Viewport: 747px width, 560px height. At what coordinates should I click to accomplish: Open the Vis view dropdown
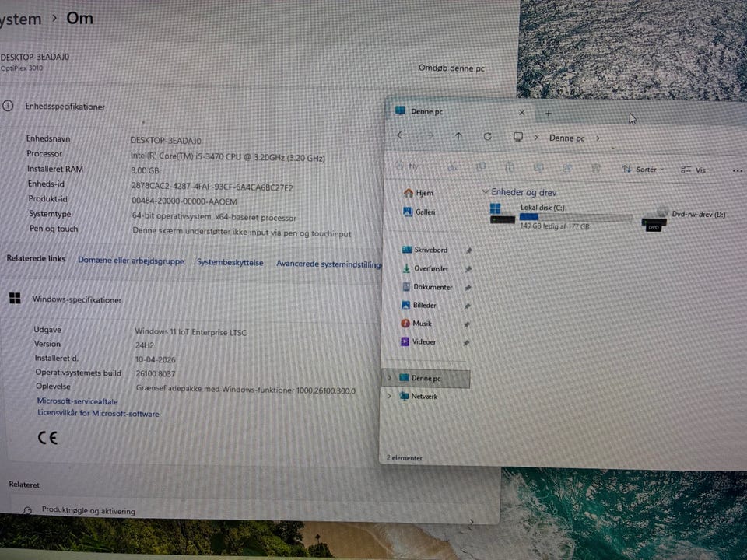pos(696,170)
